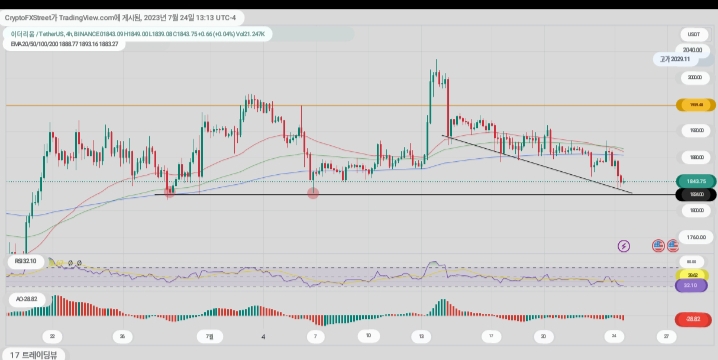This screenshot has height=360, width=718.
Task: Click the orange horizontal line price tag
Action: tap(696, 105)
